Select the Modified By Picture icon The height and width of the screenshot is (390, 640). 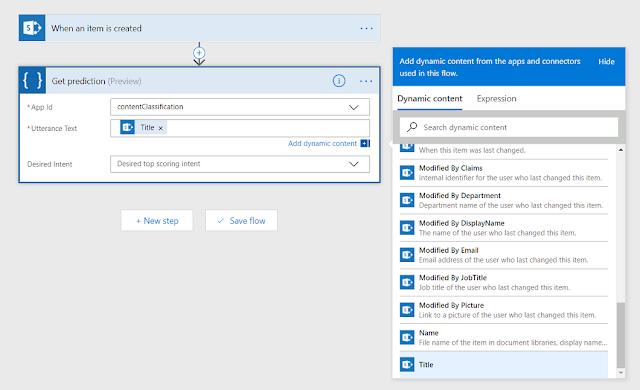(x=407, y=310)
